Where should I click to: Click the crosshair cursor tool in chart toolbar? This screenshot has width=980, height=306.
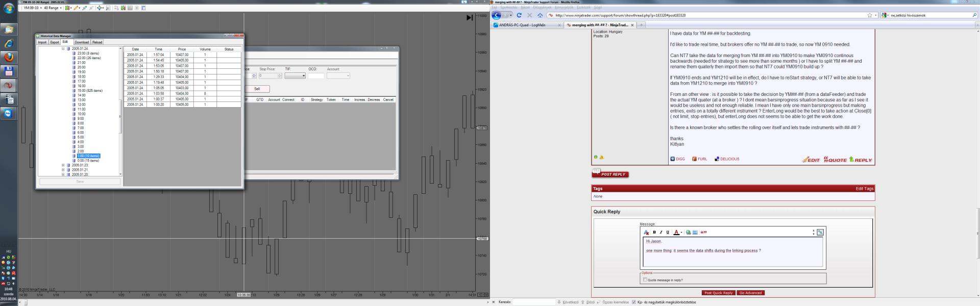(99, 8)
